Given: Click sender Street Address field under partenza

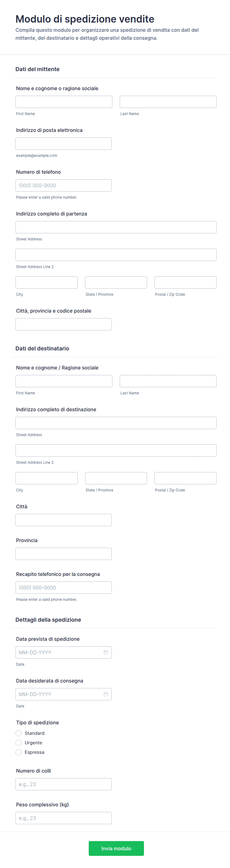Looking at the screenshot, I should coord(116,227).
